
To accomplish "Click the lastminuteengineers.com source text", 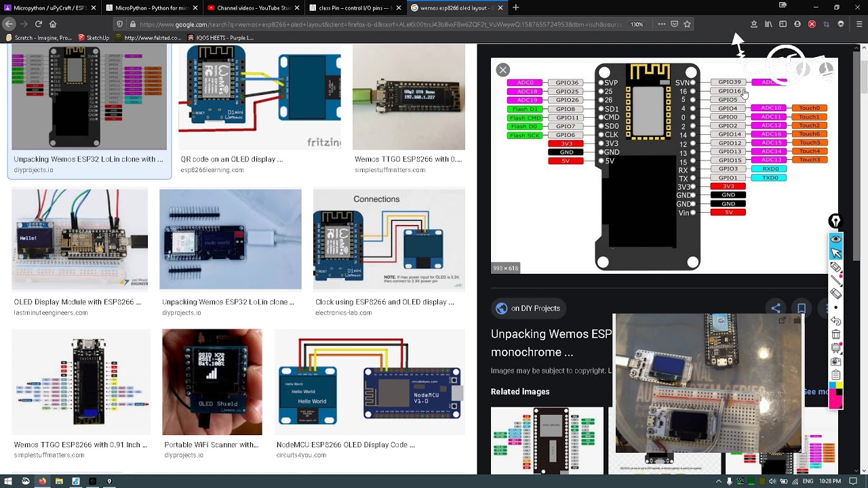I will pyautogui.click(x=50, y=313).
